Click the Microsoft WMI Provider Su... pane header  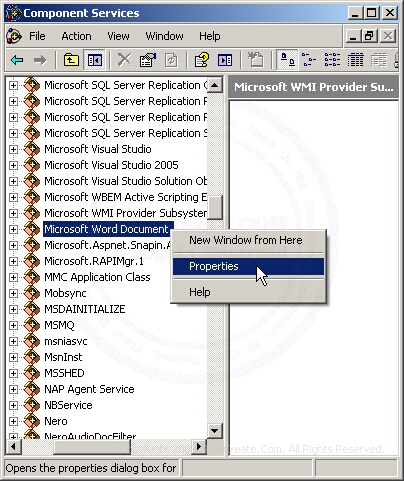click(x=313, y=87)
